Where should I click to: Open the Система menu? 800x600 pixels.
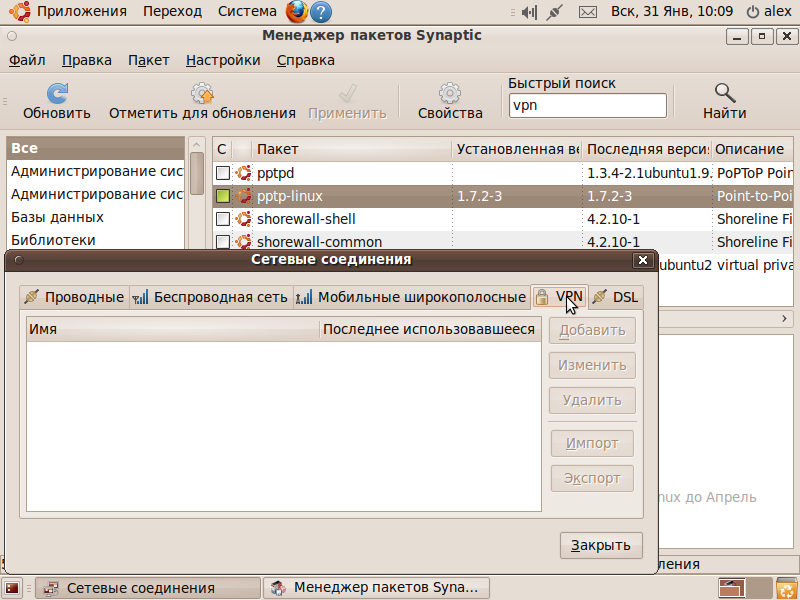247,12
